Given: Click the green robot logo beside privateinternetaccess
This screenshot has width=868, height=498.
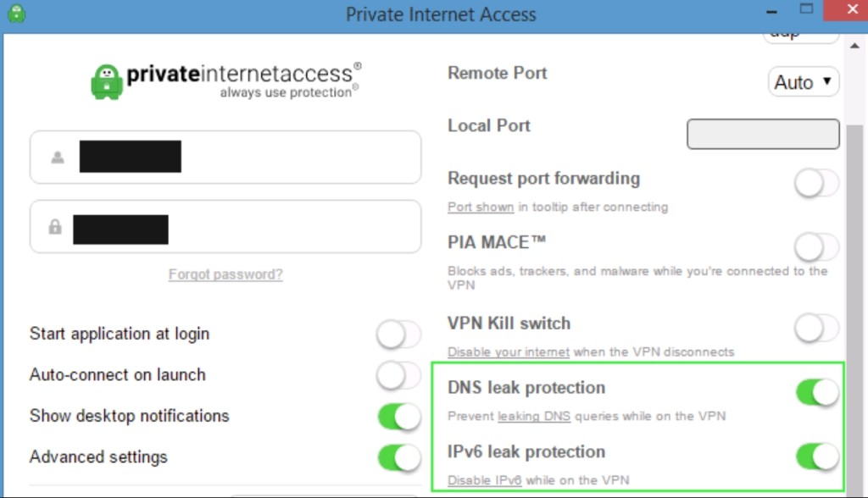Looking at the screenshot, I should (106, 82).
